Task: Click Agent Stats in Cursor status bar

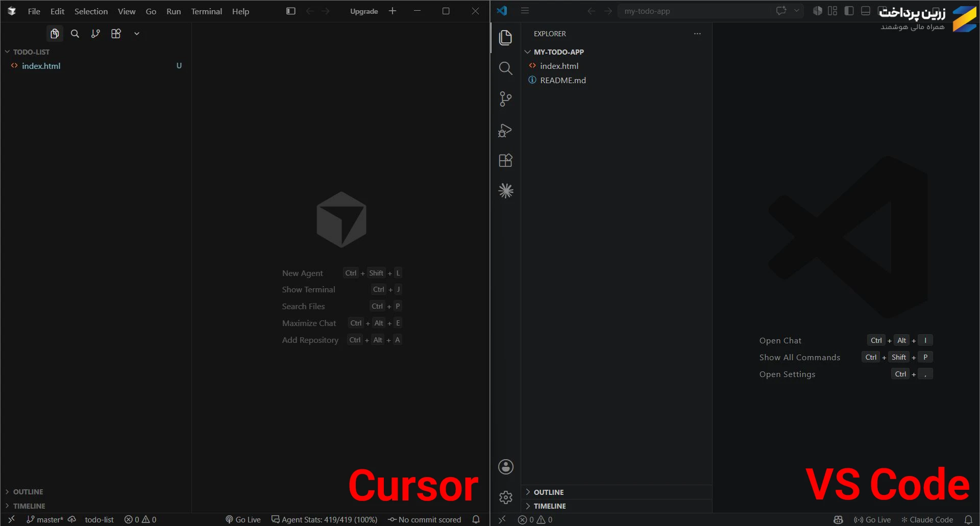Action: tap(325, 519)
